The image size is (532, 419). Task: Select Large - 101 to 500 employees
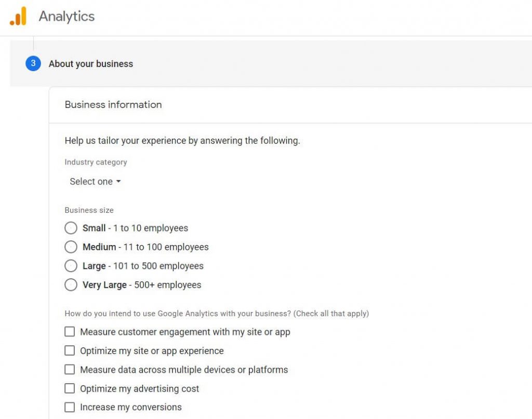click(x=71, y=266)
